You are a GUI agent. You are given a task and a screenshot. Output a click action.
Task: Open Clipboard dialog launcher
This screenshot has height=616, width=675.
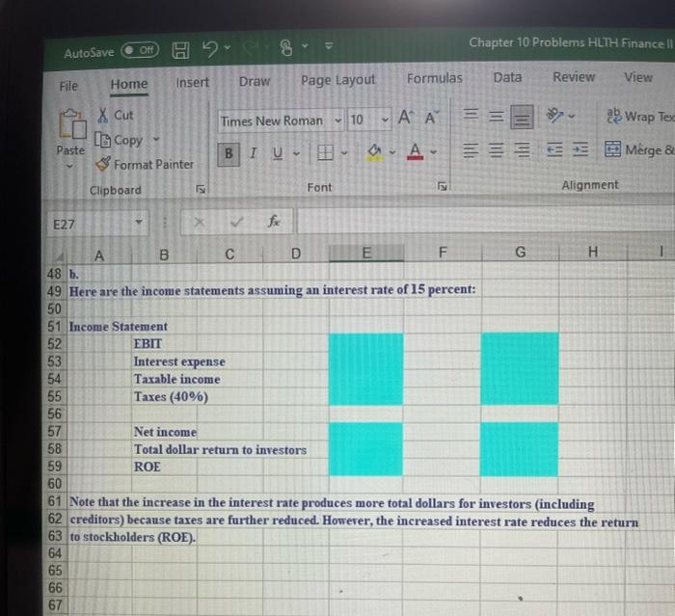(201, 189)
